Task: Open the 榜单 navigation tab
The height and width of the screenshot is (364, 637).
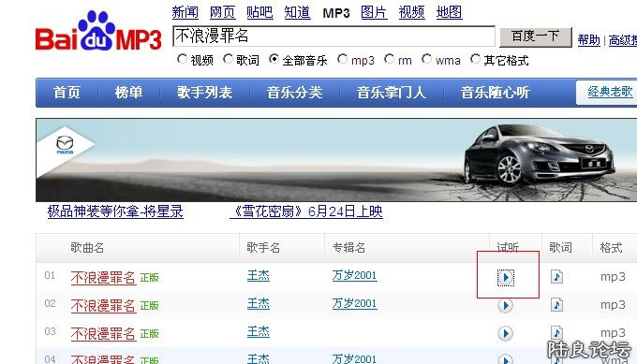Action: 128,93
